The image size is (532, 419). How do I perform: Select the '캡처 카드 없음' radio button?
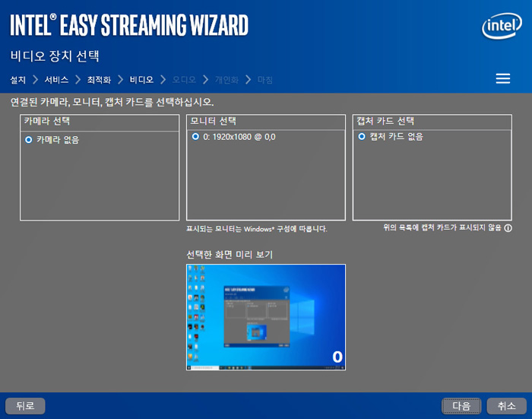(362, 136)
